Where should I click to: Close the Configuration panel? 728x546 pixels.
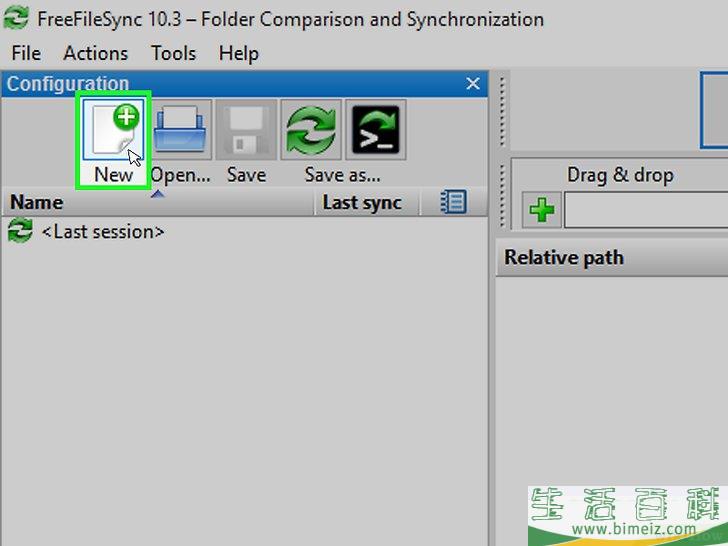tap(473, 84)
